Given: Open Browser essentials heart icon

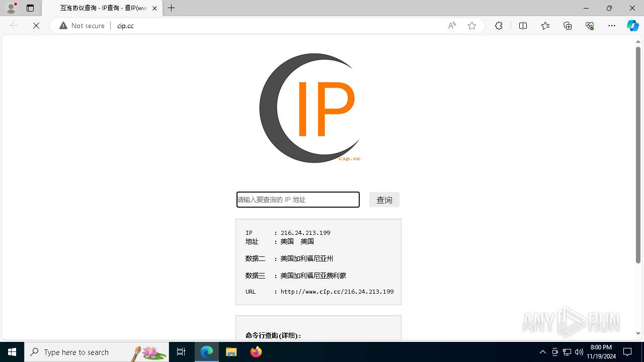Looking at the screenshot, I should [590, 26].
